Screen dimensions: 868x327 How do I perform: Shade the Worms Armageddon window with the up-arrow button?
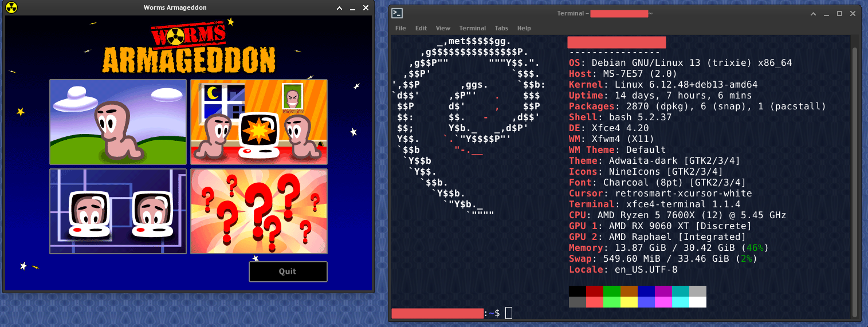pos(340,8)
